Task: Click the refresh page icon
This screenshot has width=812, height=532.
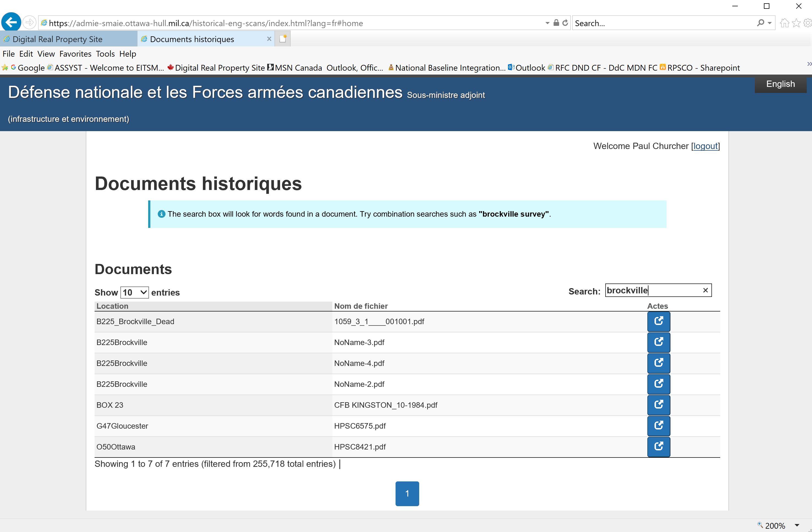Action: tap(565, 23)
